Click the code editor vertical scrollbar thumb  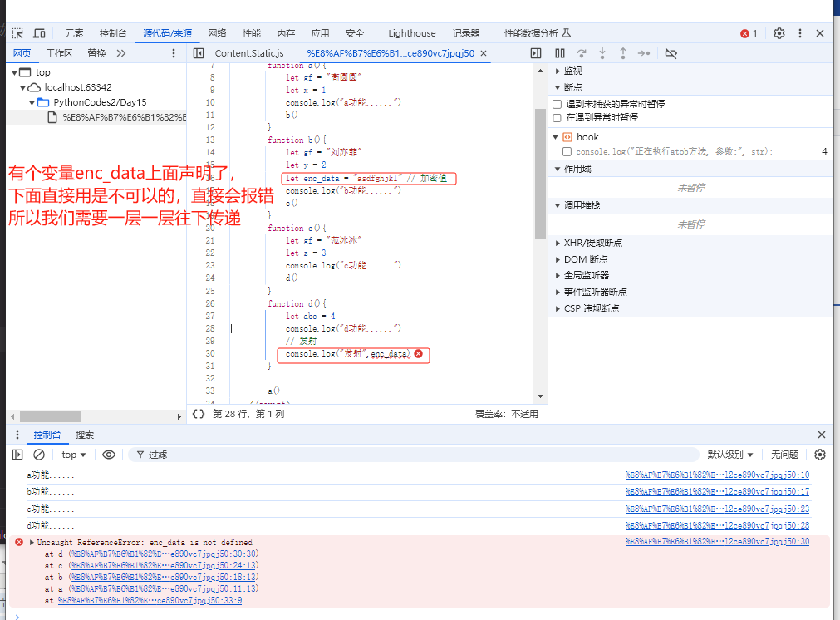point(540,174)
